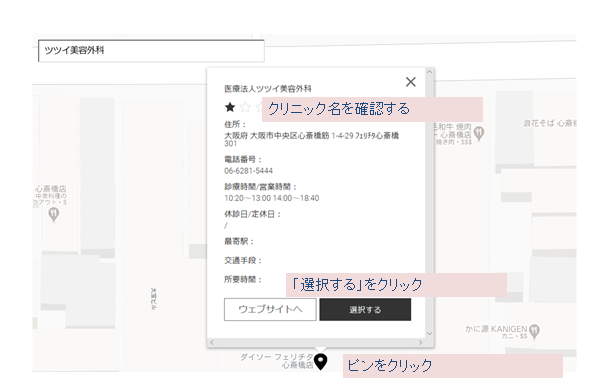Click the ツツイ美容外科 search field
Viewport: 600px width, 387px height.
point(151,51)
